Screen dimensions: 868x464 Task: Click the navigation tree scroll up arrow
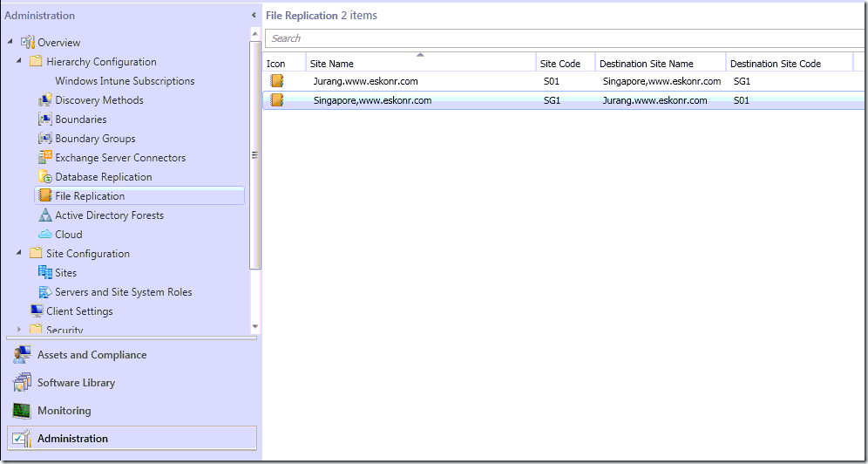[254, 33]
